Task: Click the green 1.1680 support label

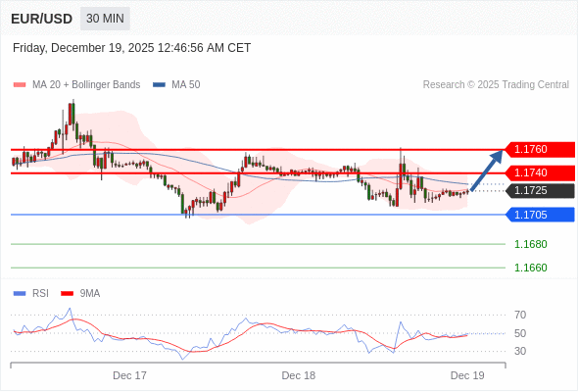Action: click(x=530, y=244)
